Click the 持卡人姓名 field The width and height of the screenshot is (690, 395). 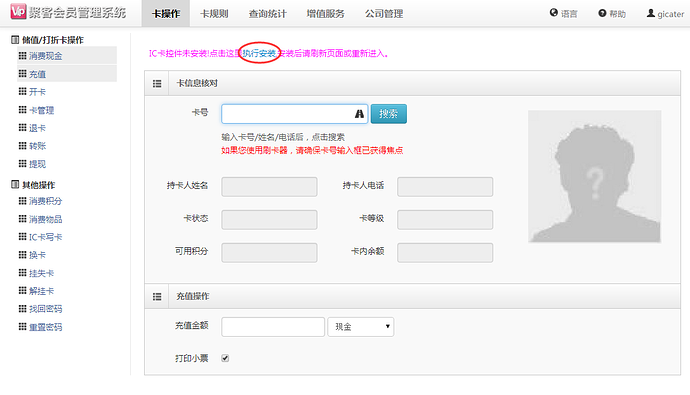tap(269, 187)
